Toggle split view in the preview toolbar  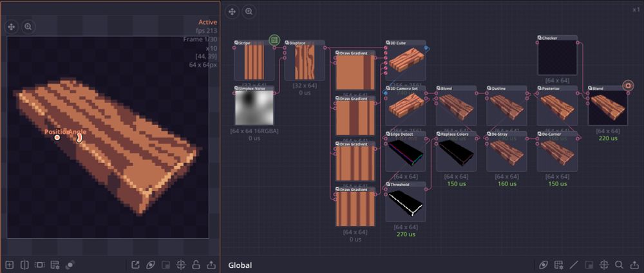click(24, 265)
